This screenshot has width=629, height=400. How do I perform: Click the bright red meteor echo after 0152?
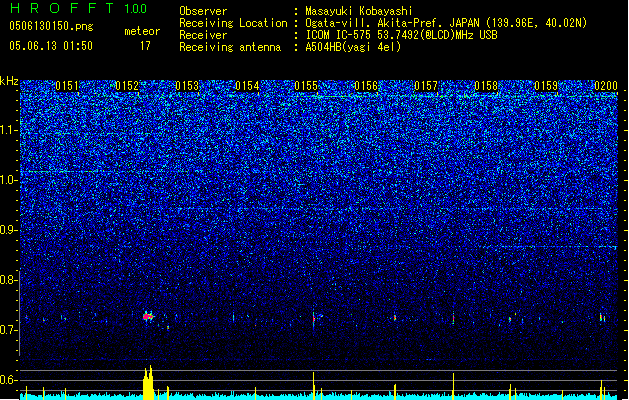coord(148,317)
